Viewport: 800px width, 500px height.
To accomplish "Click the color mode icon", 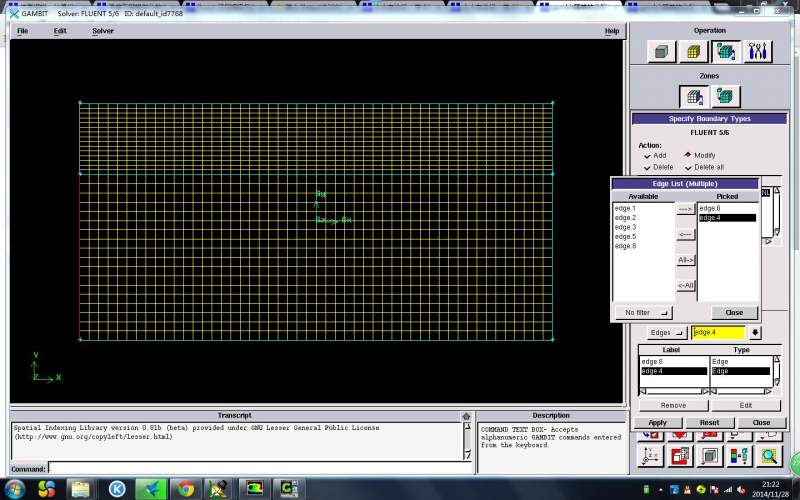I will click(x=739, y=455).
